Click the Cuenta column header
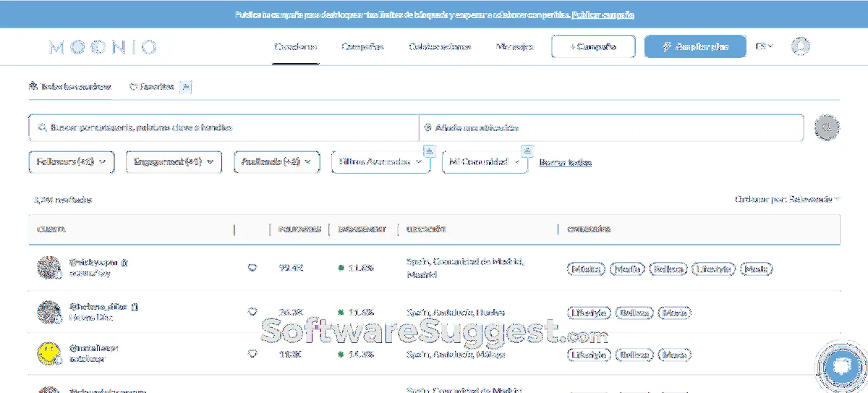The width and height of the screenshot is (868, 393). [x=51, y=229]
